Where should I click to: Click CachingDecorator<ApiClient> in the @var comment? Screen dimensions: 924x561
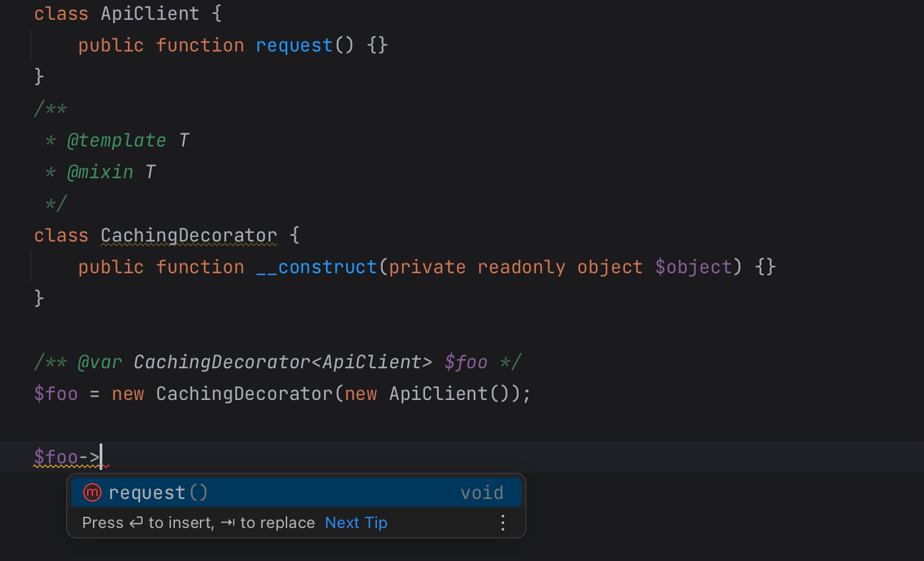[x=282, y=362]
